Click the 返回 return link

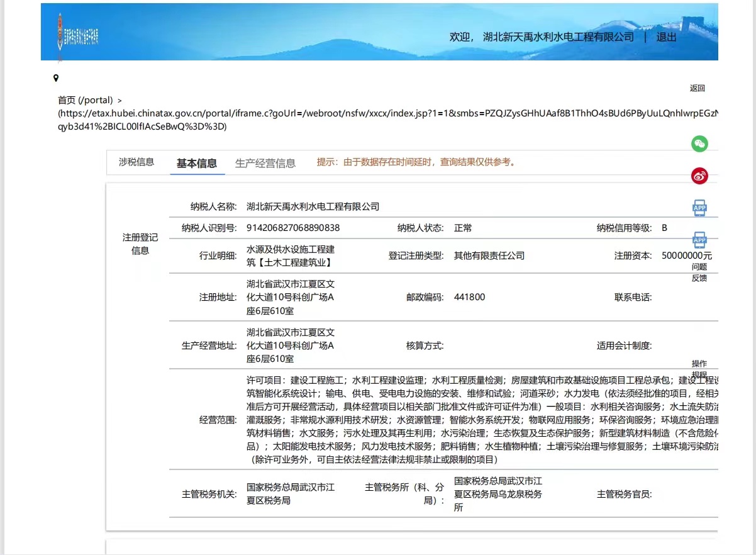[x=698, y=88]
